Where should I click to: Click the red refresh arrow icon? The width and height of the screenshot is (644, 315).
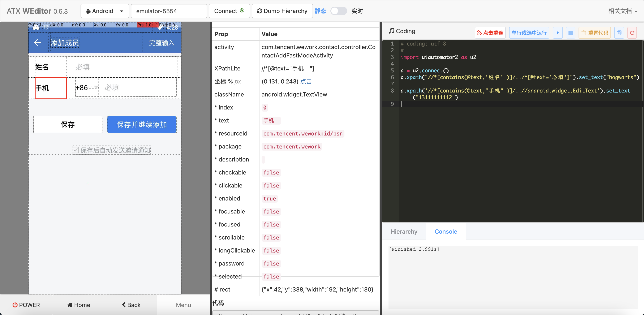point(632,33)
